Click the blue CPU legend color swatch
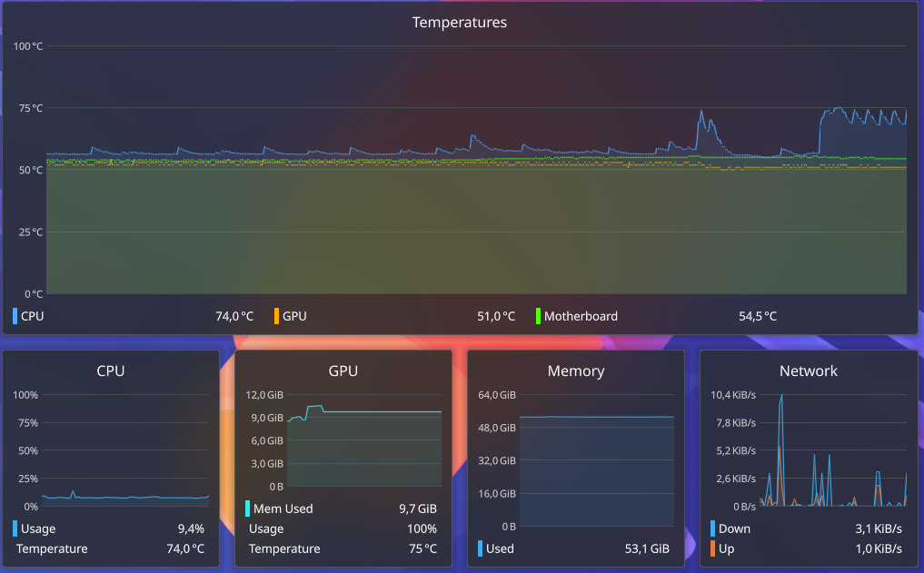Image resolution: width=924 pixels, height=573 pixels. click(15, 316)
